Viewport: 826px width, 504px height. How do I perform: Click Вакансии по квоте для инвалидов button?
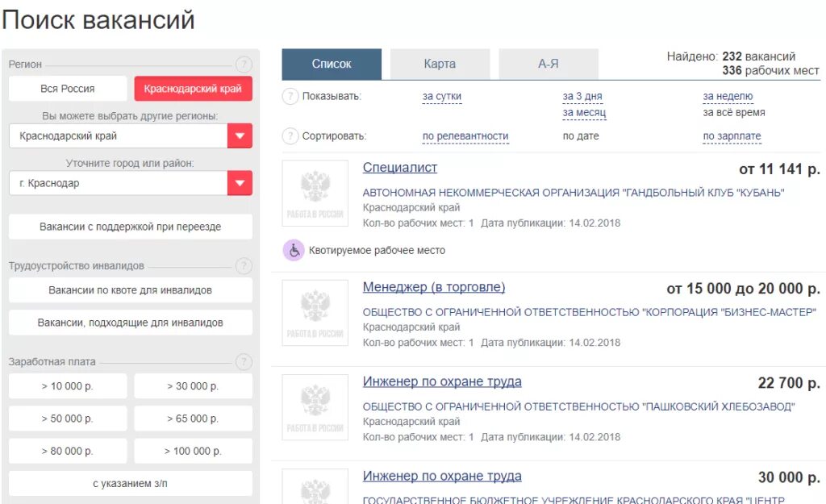(130, 290)
